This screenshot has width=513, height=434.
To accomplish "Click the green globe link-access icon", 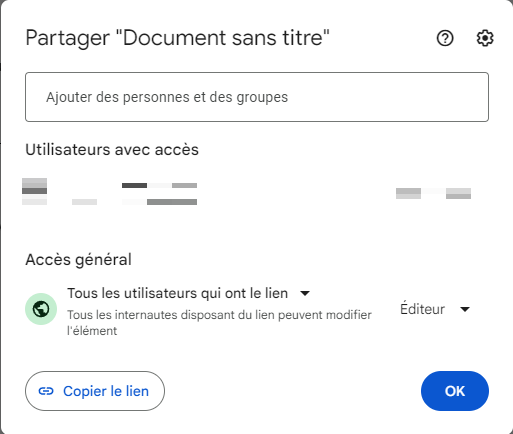I will (41, 309).
